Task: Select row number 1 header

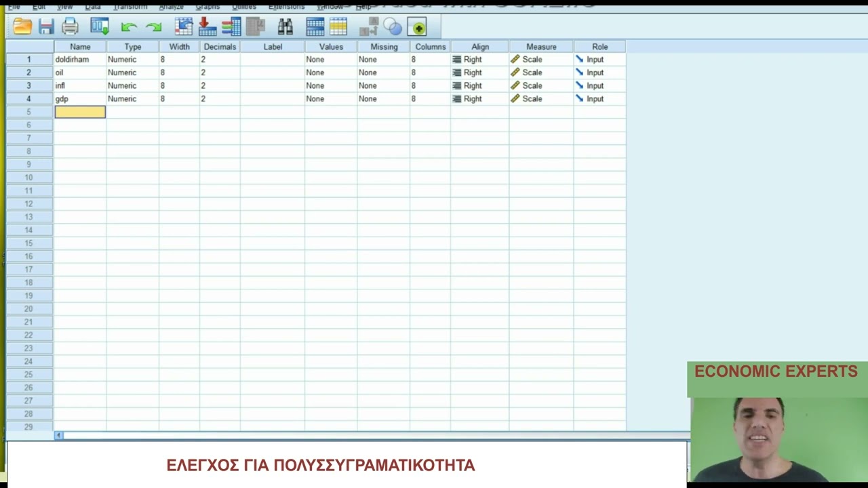Action: tap(29, 60)
